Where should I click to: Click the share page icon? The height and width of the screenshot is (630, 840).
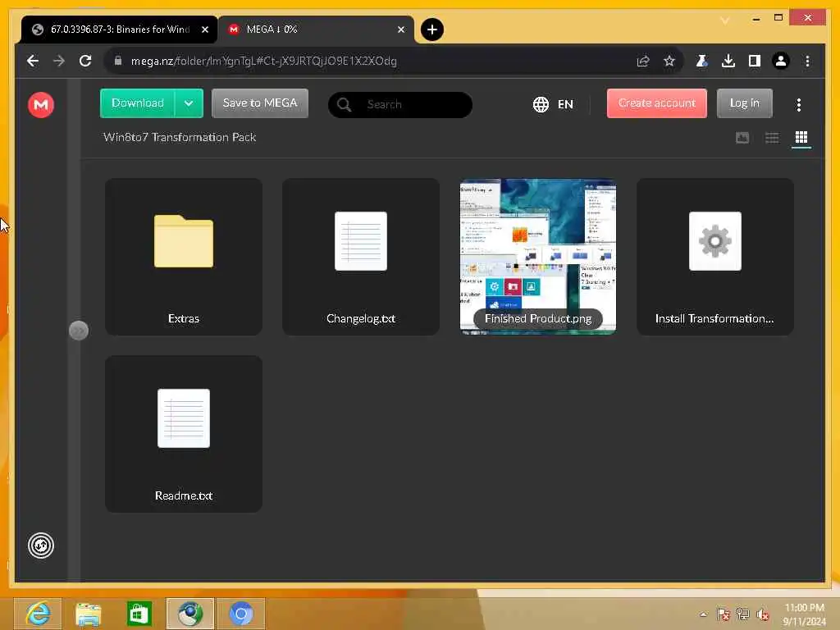click(643, 61)
